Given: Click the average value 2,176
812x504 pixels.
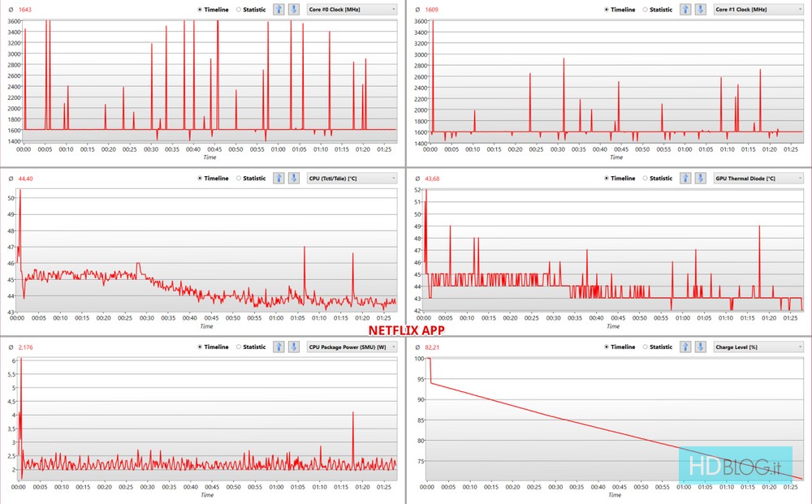Looking at the screenshot, I should point(25,347).
